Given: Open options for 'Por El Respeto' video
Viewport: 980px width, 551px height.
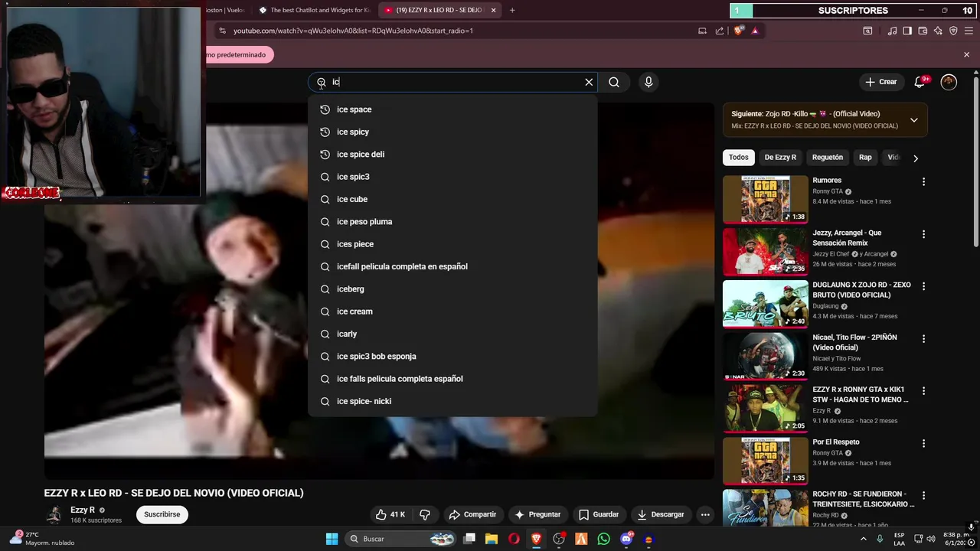Looking at the screenshot, I should (x=923, y=443).
